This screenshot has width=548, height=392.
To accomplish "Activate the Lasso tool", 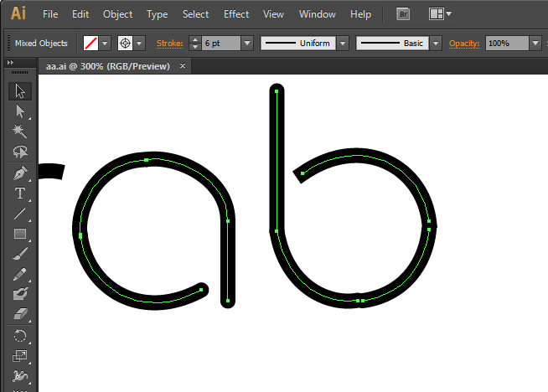I will click(x=20, y=152).
